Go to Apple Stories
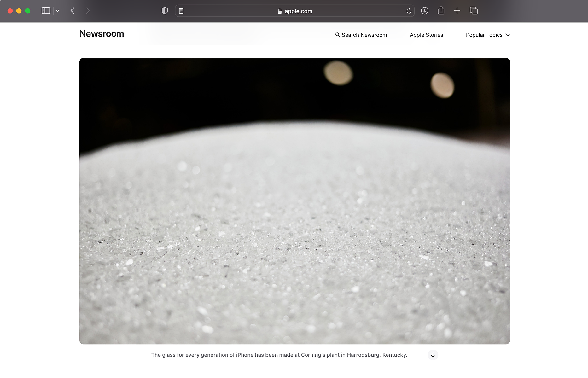The image size is (588, 378). [x=426, y=35]
